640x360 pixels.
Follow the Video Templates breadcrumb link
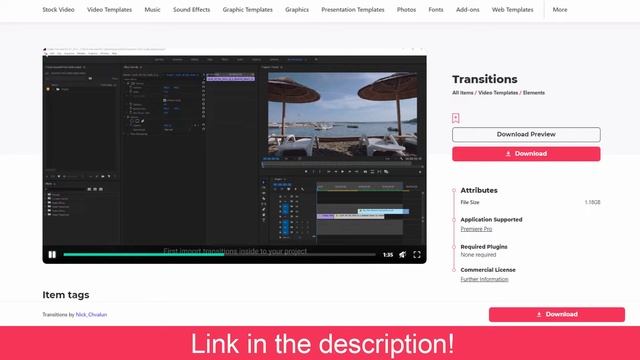(498, 93)
